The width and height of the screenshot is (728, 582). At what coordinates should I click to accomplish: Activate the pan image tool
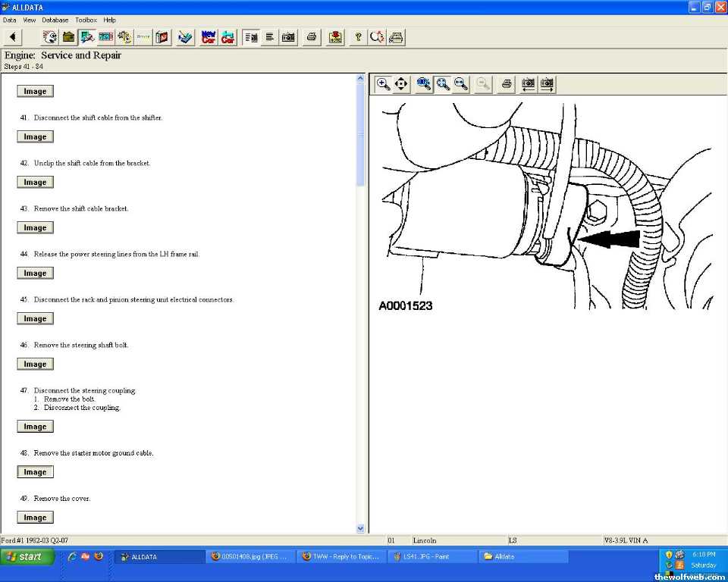coord(401,84)
